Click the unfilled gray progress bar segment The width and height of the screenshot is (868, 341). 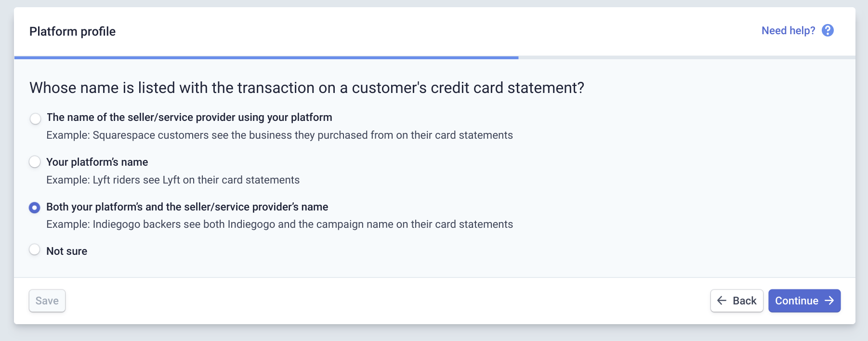[686, 58]
